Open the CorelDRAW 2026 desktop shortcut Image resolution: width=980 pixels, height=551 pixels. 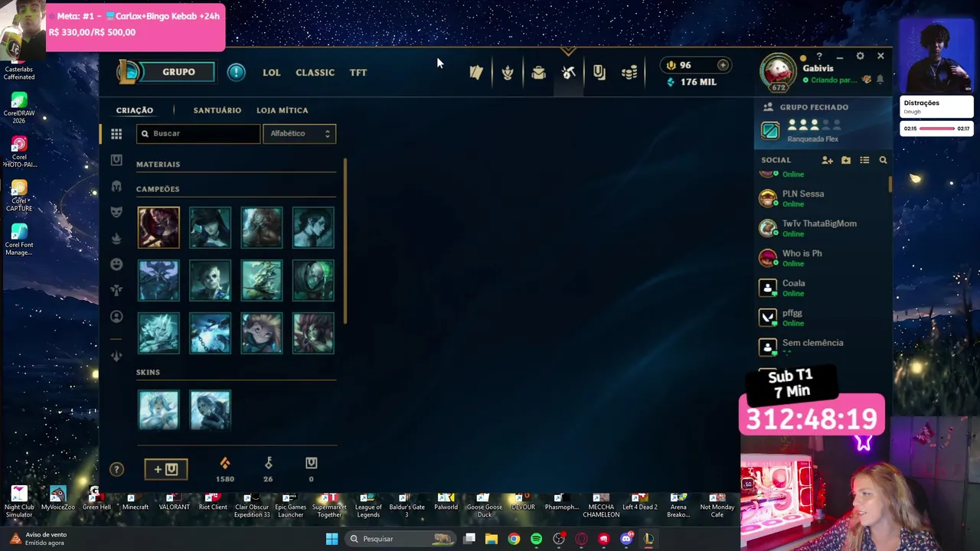[x=19, y=107]
